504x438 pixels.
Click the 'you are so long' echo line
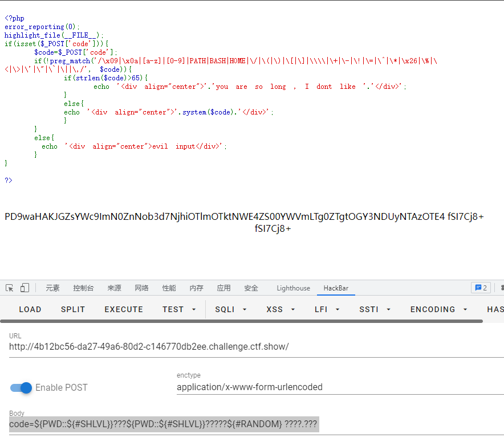tap(250, 87)
